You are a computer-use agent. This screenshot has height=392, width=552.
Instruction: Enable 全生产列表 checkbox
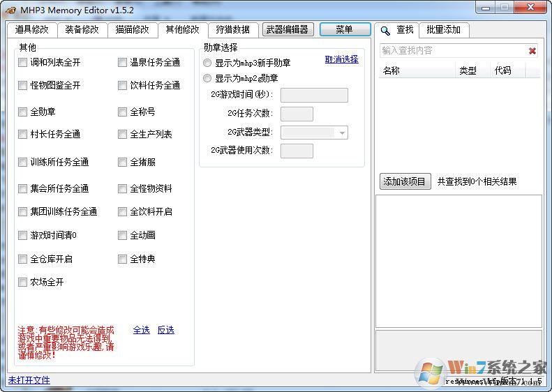pyautogui.click(x=122, y=134)
